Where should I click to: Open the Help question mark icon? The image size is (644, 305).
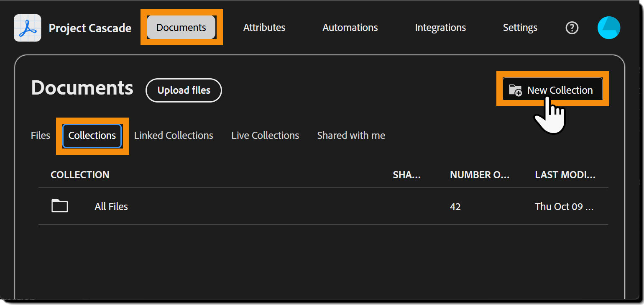[x=572, y=28]
